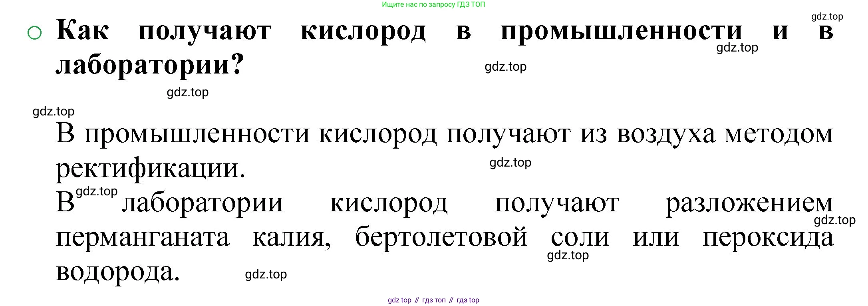Click the word "перманганата" in the answer
Image resolution: width=868 pixels, height=306 pixels.
coord(143,239)
